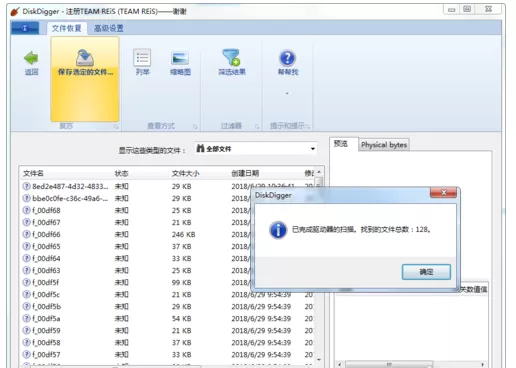Sort by the 状态 column header
Viewport: 516px width, 368px height.
point(121,173)
